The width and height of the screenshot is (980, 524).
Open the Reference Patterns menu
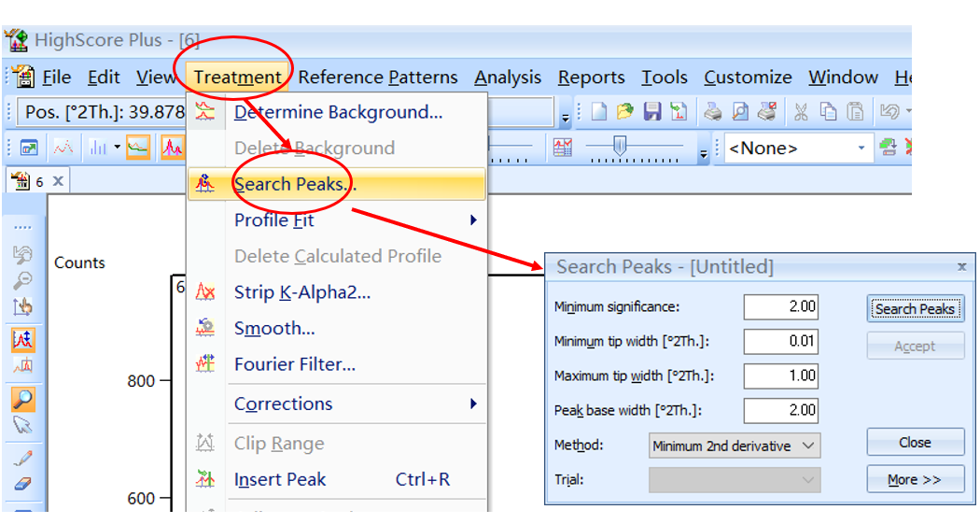click(x=378, y=78)
